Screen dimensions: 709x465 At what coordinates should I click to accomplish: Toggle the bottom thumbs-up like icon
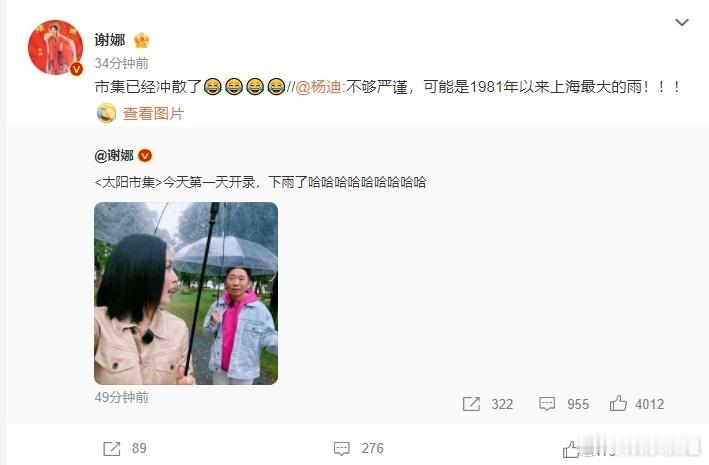point(571,449)
